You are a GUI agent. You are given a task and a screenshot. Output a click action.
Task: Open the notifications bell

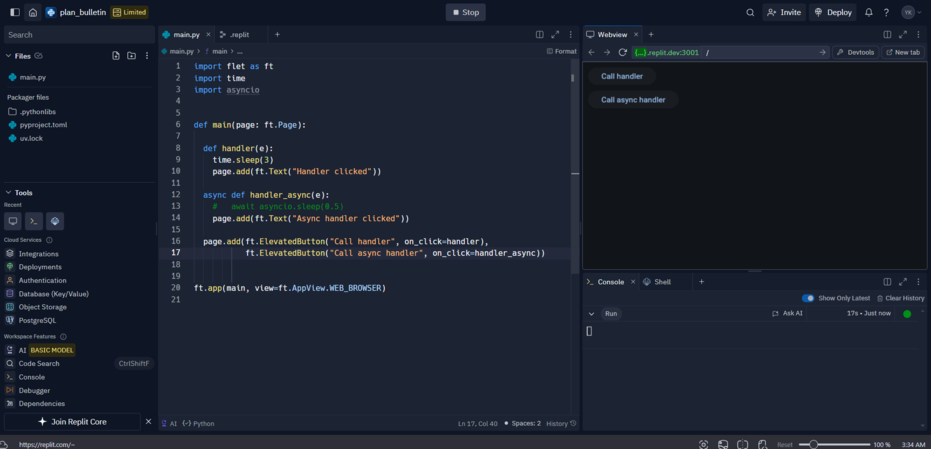[868, 12]
